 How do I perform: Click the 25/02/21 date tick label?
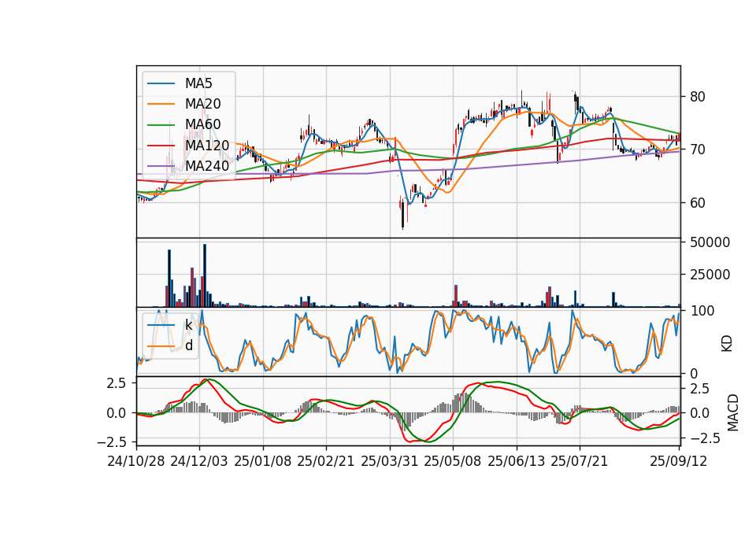326,461
